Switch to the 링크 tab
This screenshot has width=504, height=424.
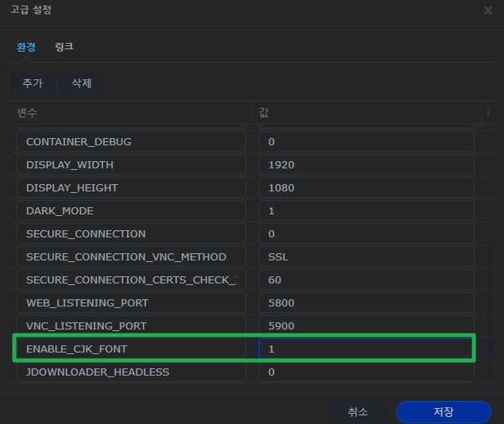pos(64,47)
